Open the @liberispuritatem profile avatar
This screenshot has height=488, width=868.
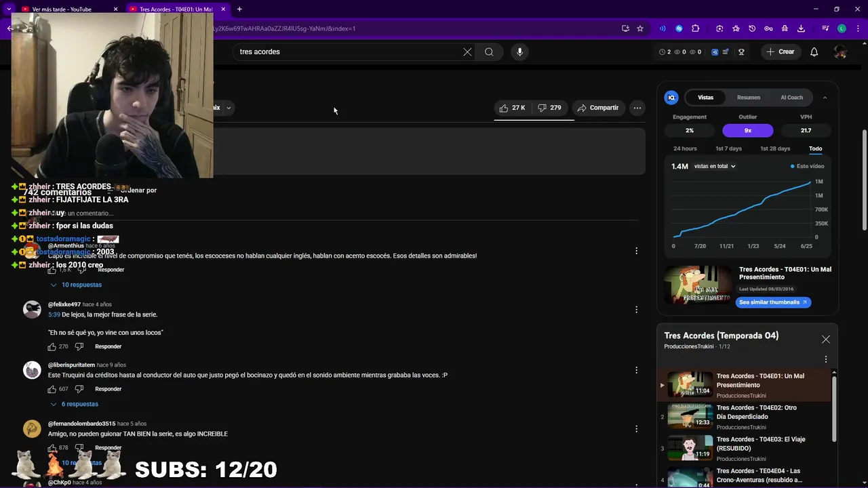click(x=32, y=370)
